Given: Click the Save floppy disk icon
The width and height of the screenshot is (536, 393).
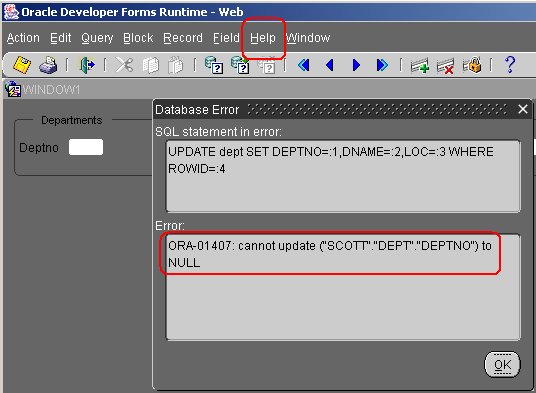Looking at the screenshot, I should 22,65.
